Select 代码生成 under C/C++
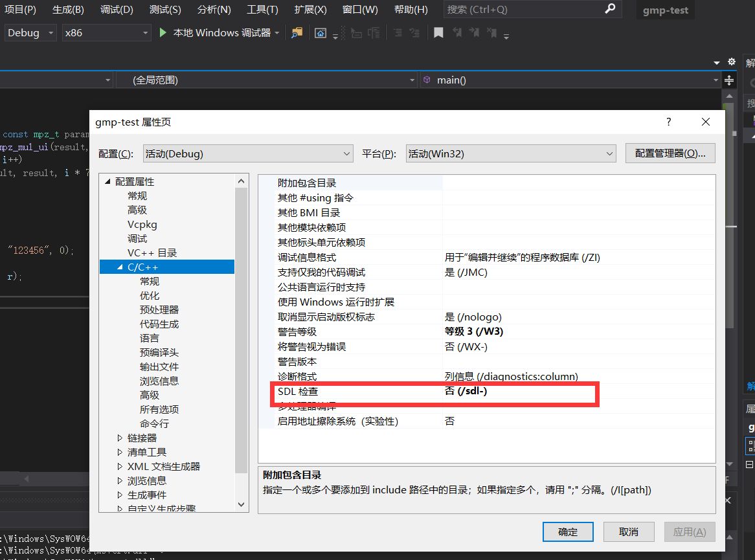The height and width of the screenshot is (560, 755). pos(159,324)
